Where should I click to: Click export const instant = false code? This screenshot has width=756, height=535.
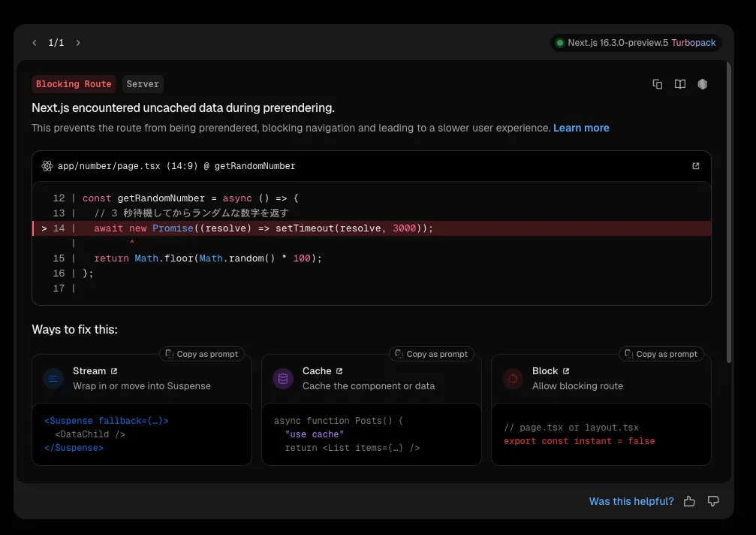[579, 441]
